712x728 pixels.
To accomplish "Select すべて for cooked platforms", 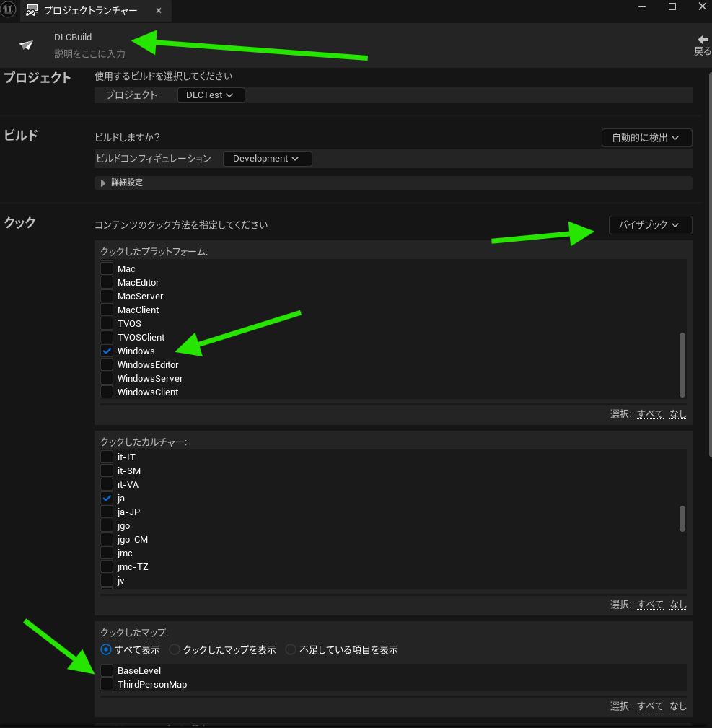I will tap(650, 413).
